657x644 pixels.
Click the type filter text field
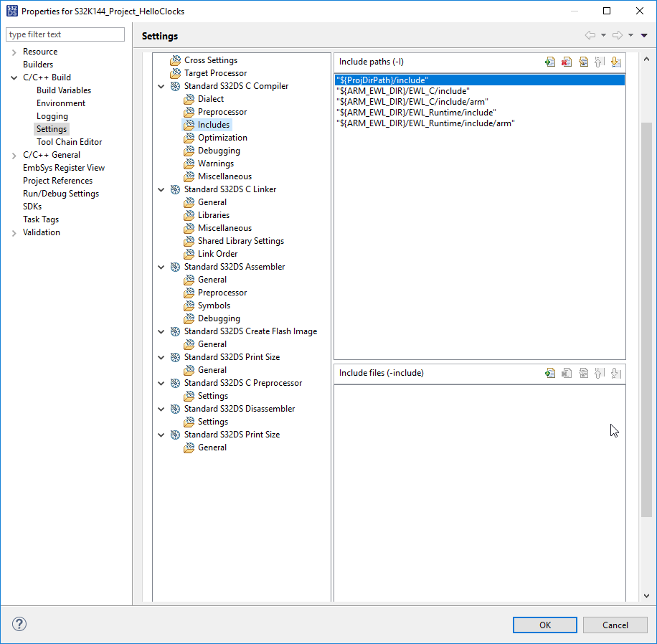(x=65, y=34)
